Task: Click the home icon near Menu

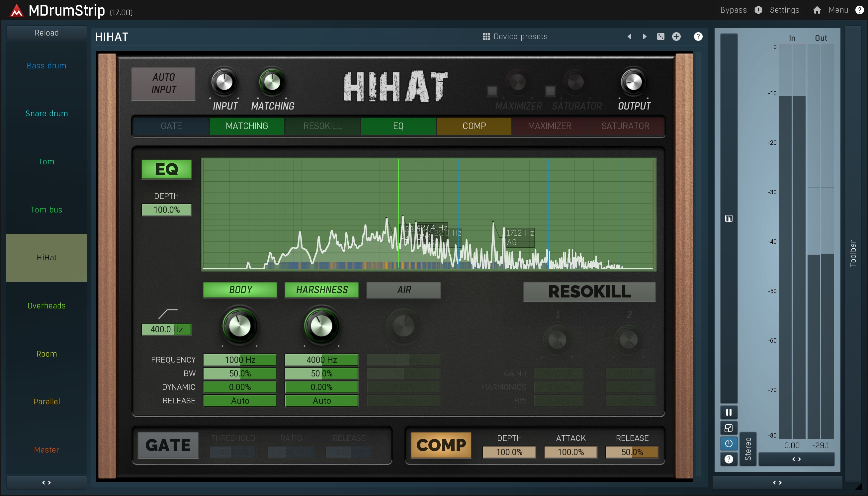Action: click(x=817, y=10)
